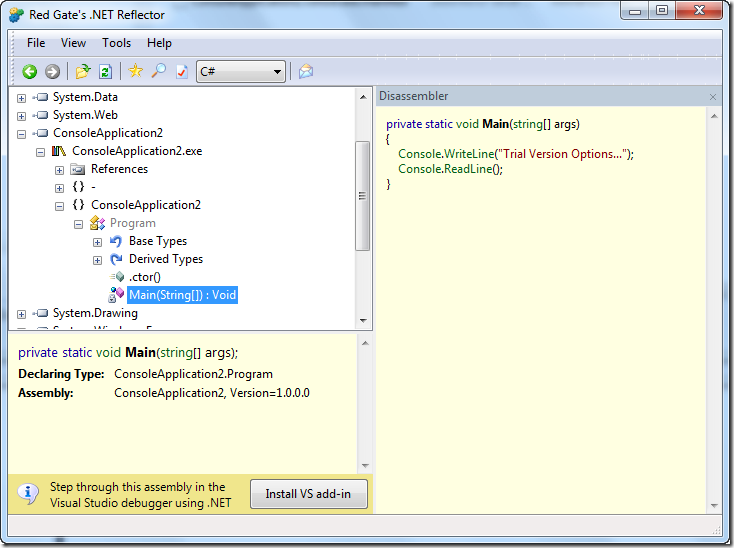The height and width of the screenshot is (548, 734).
Task: Click the Disassembler panel title
Action: [413, 96]
